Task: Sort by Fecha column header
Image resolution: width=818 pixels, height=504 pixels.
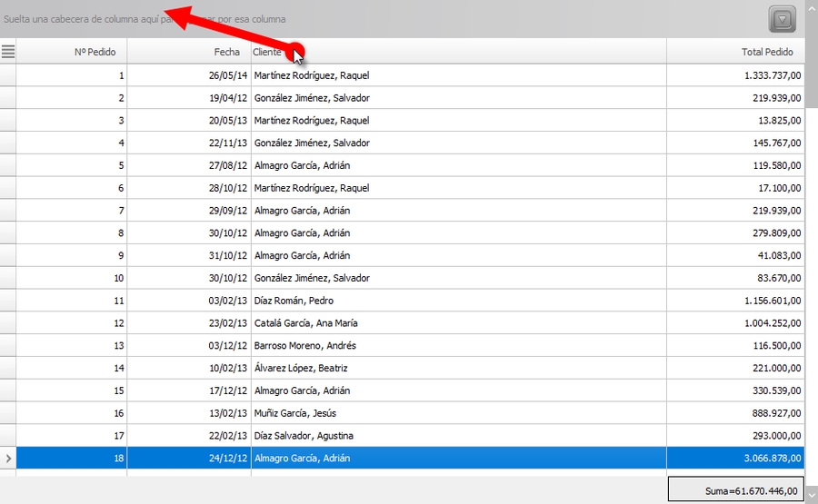Action: 188,53
